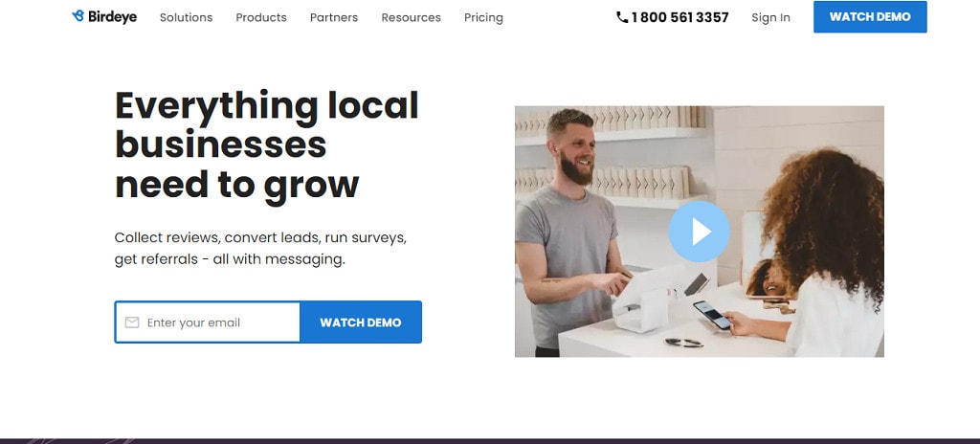Click the sunglasses on the counter image
This screenshot has width=980, height=444.
point(683,343)
